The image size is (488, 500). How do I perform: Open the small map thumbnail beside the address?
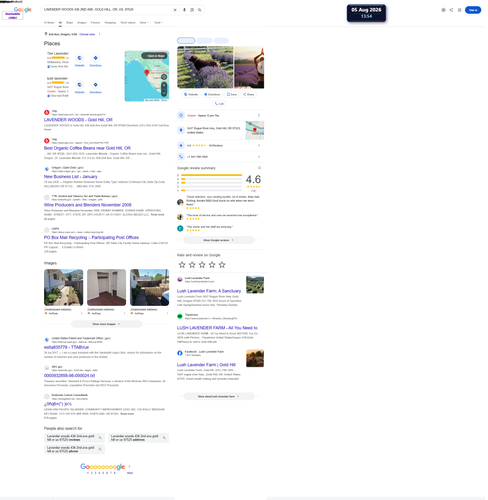click(255, 130)
